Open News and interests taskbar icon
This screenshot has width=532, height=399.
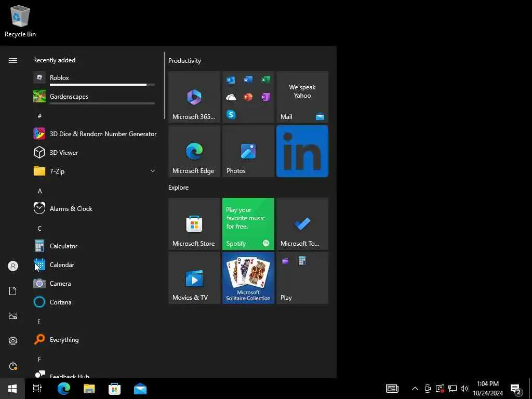[392, 389]
